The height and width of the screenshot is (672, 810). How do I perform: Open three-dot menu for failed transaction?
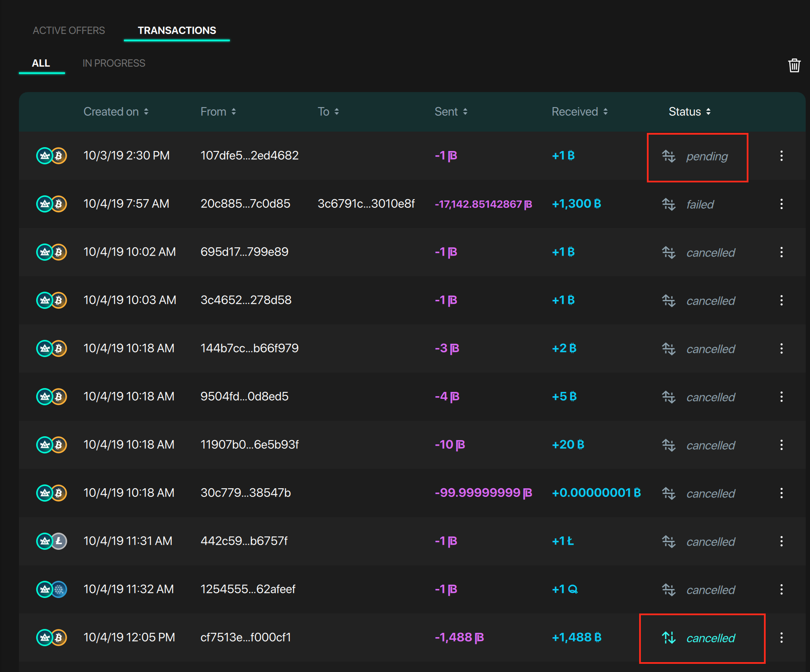[782, 204]
